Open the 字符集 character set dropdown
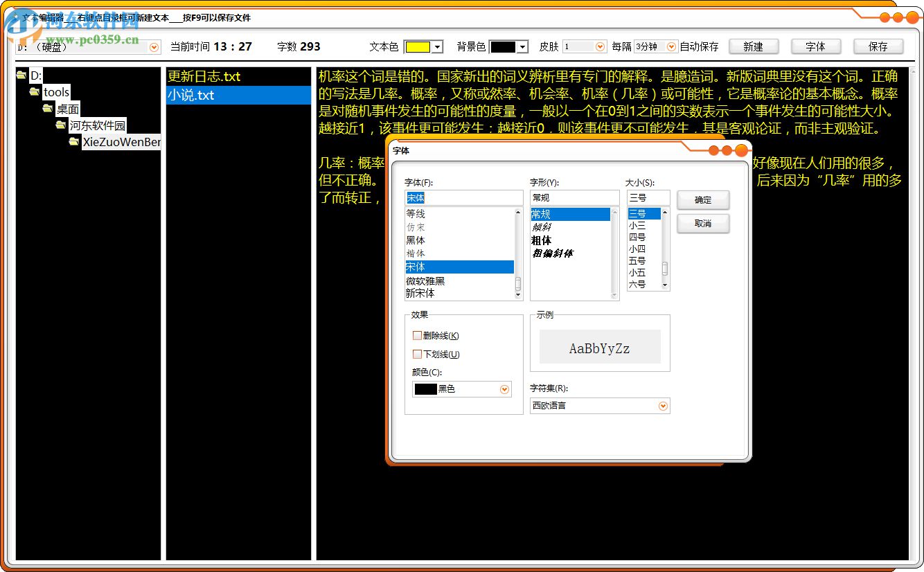The height and width of the screenshot is (572, 924). 664,406
